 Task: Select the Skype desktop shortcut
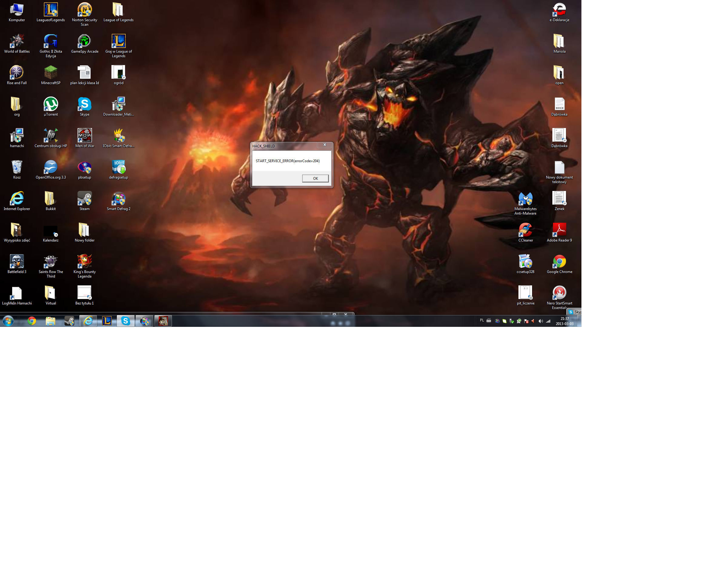(84, 107)
